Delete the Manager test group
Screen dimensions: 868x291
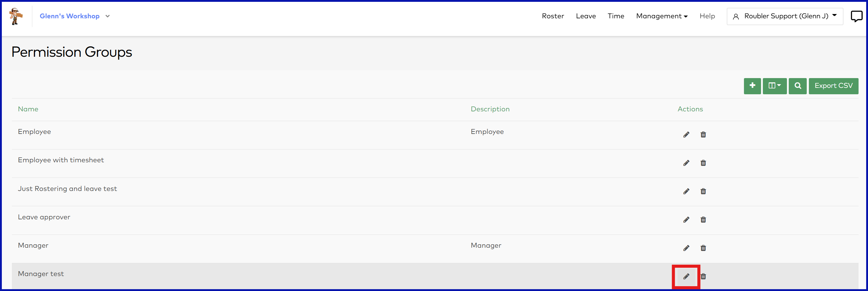(x=703, y=276)
